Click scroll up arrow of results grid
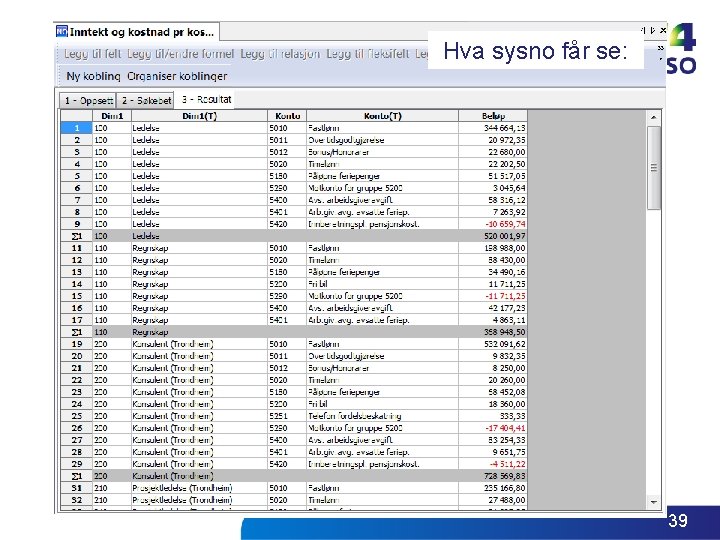720x540 pixels. 654,118
